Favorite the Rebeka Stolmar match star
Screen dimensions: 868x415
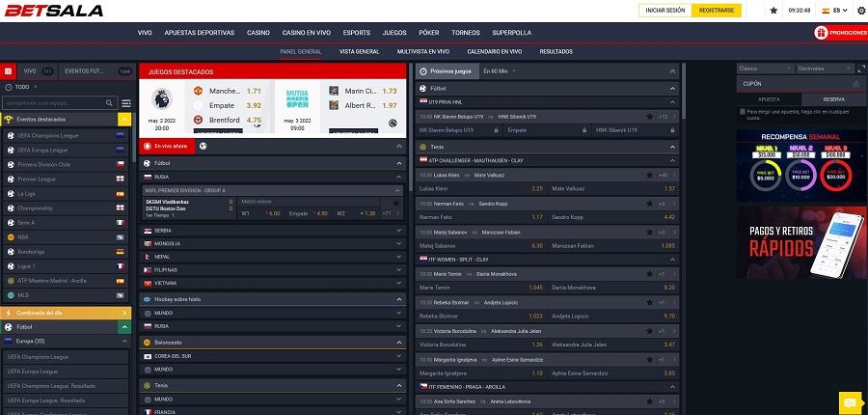pyautogui.click(x=649, y=302)
